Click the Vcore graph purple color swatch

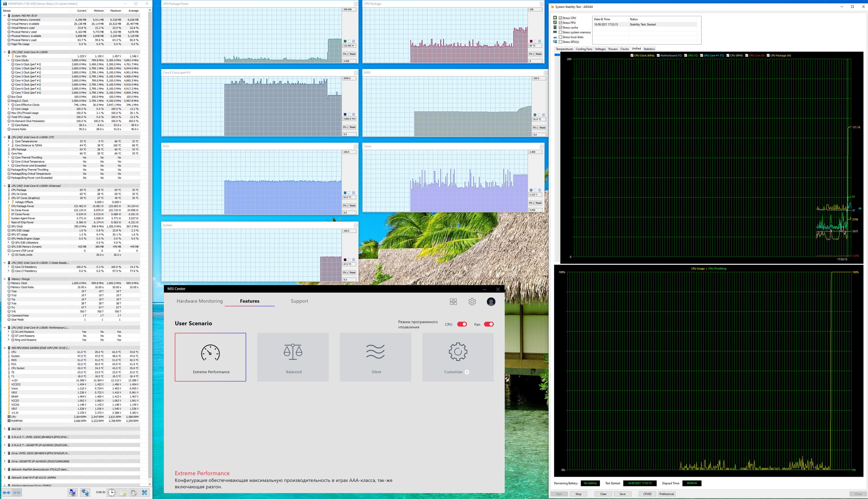coord(531,190)
